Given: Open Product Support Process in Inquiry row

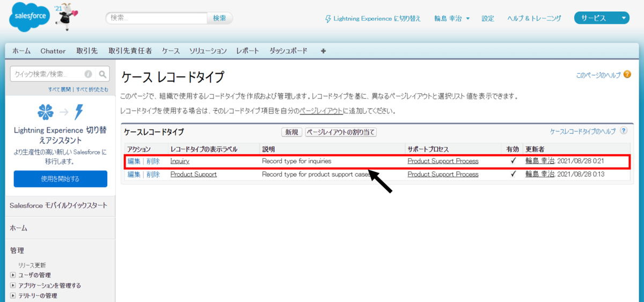Looking at the screenshot, I should tap(443, 161).
